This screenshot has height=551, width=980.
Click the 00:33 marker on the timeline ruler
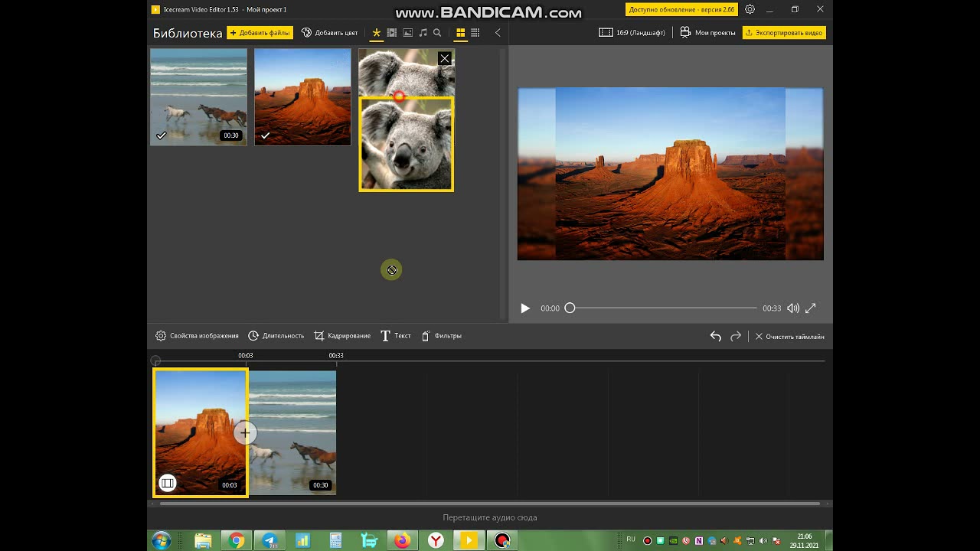pyautogui.click(x=336, y=356)
